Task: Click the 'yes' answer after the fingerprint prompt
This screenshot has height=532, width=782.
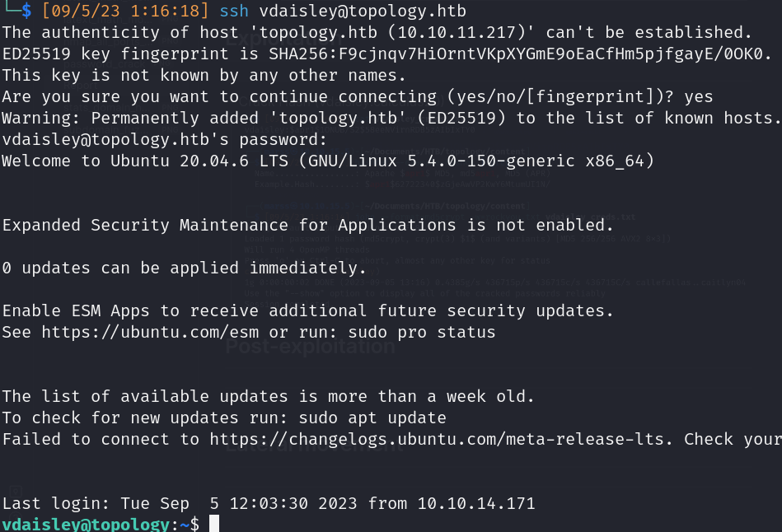Action: point(698,96)
